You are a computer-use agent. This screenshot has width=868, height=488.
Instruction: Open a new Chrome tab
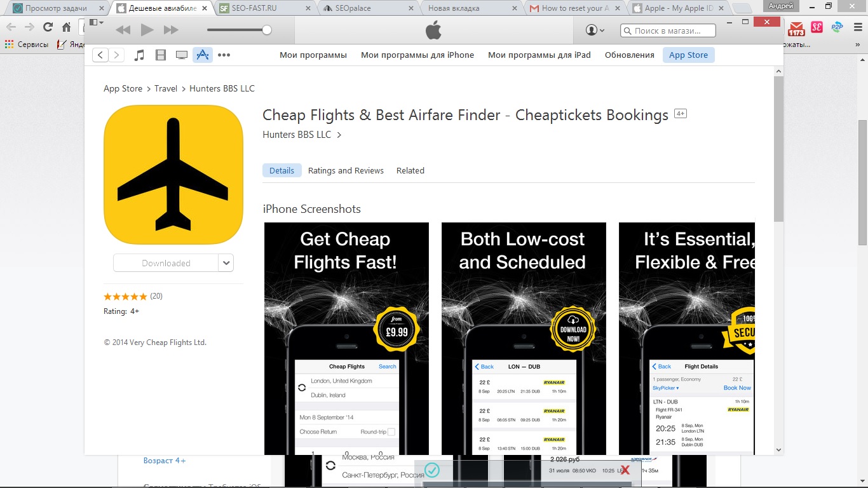(x=741, y=9)
